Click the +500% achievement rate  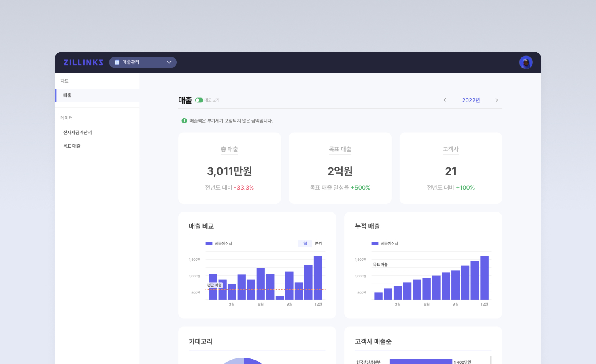[360, 188]
